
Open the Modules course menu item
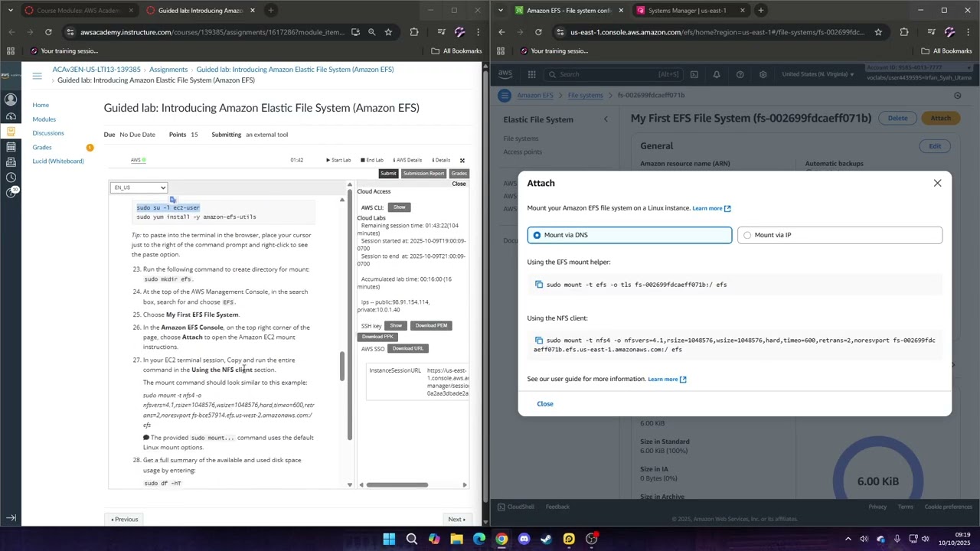tap(44, 119)
